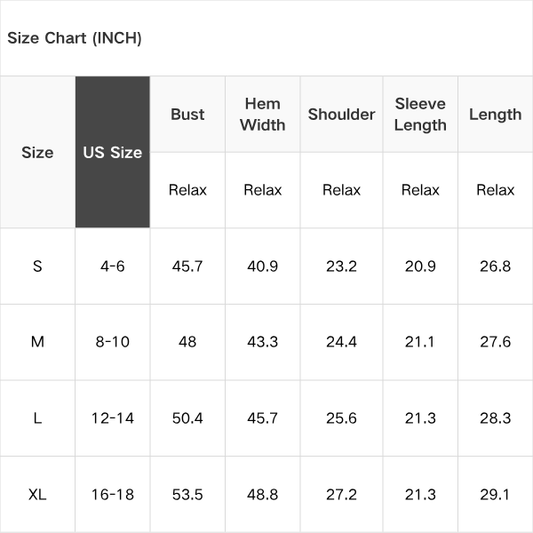The height and width of the screenshot is (533, 533).
Task: Click the Relax label under Bust
Action: [188, 190]
